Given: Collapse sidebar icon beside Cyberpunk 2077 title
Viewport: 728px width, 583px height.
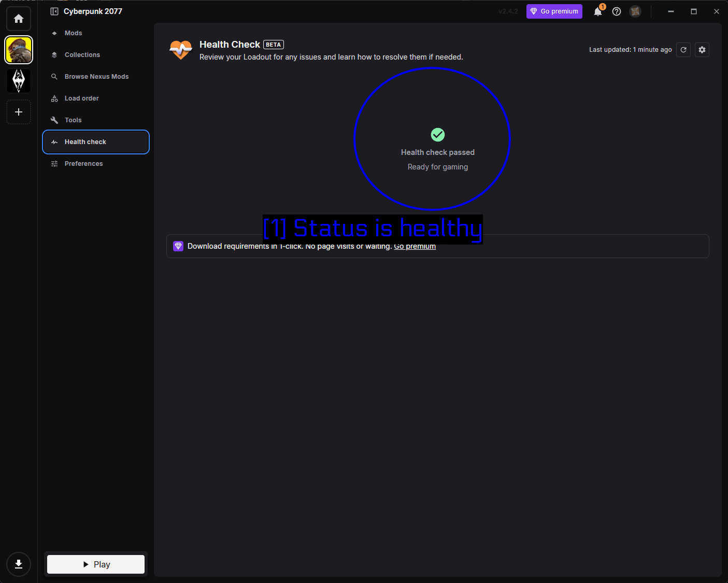Looking at the screenshot, I should coord(54,11).
